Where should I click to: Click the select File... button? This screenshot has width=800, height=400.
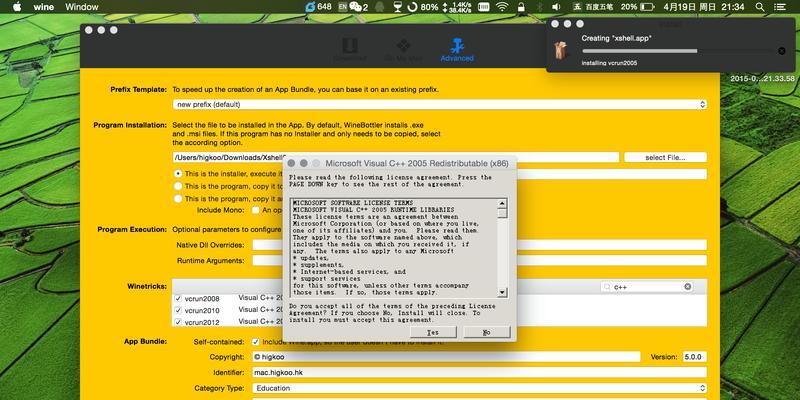click(x=665, y=157)
